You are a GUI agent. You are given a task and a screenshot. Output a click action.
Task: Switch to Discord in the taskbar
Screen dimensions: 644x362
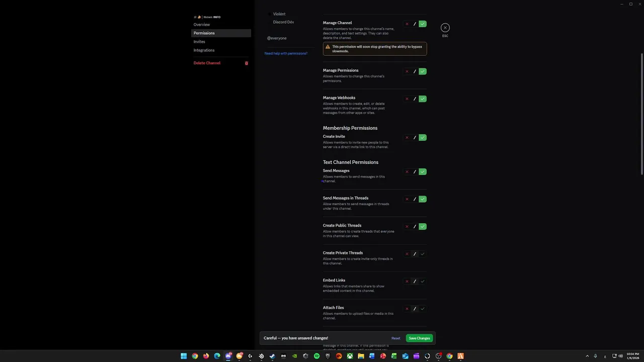228,356
